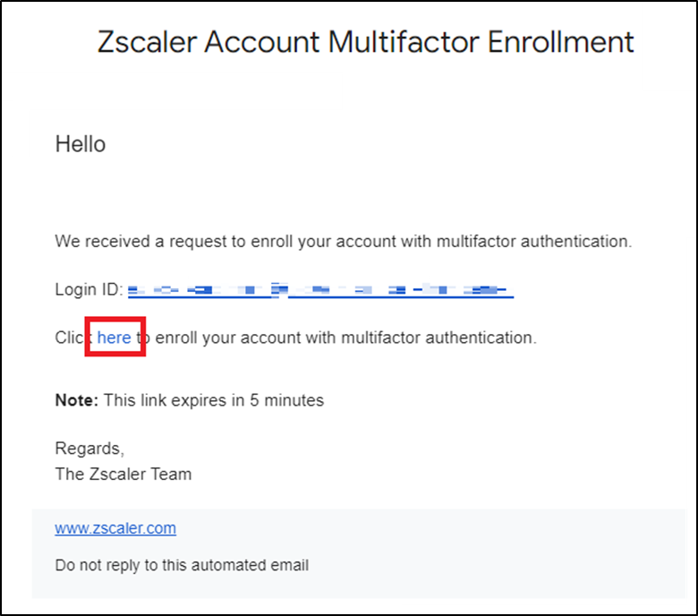698x616 pixels.
Task: Click the "Regards," closing line
Action: pyautogui.click(x=89, y=449)
